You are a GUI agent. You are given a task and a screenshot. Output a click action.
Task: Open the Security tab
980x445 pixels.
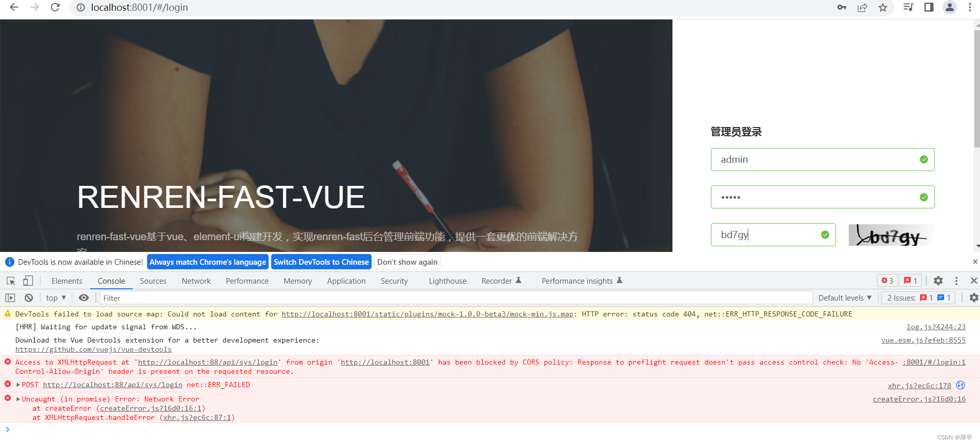pyautogui.click(x=394, y=281)
